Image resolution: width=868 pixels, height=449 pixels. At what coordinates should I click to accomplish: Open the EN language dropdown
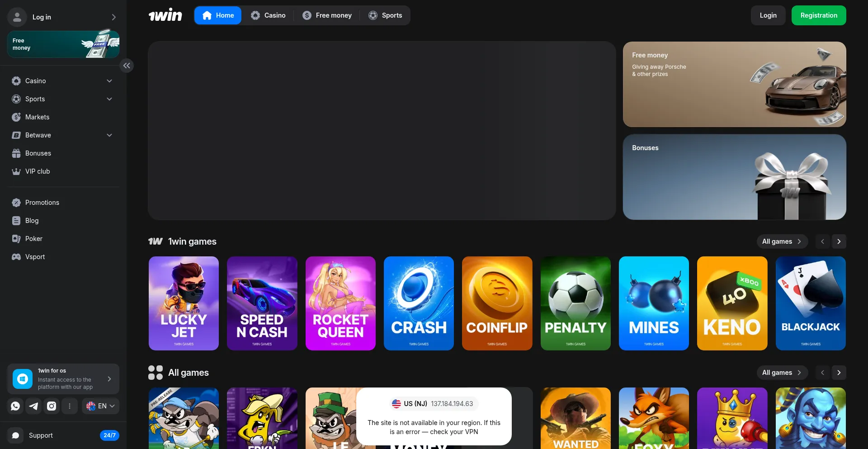coord(100,406)
